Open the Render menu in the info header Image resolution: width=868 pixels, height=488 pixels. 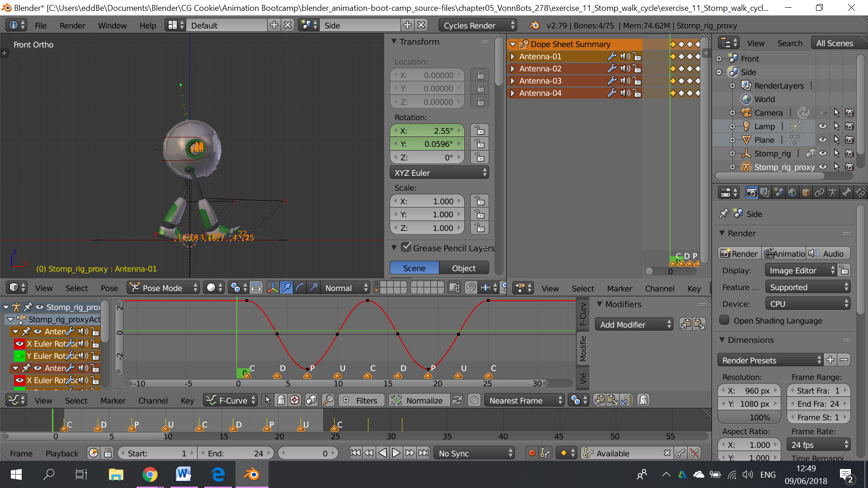tap(72, 25)
